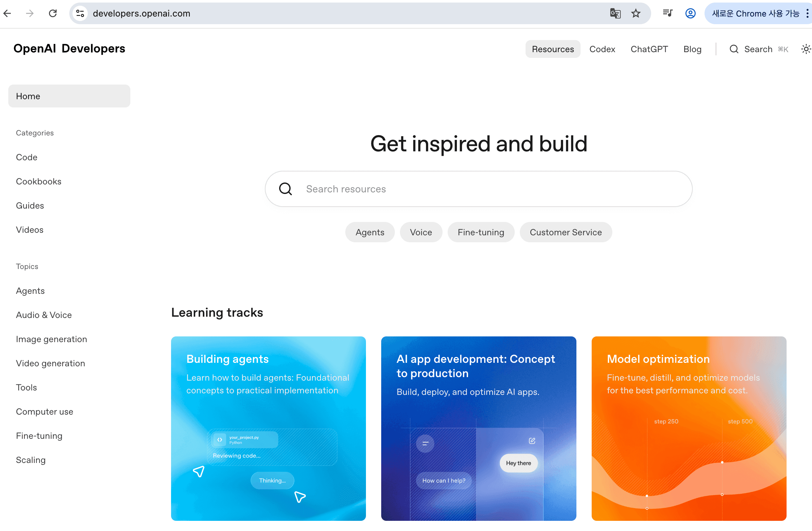Switch to the Codex tab
Screen dimensions: 812x531
coord(602,49)
